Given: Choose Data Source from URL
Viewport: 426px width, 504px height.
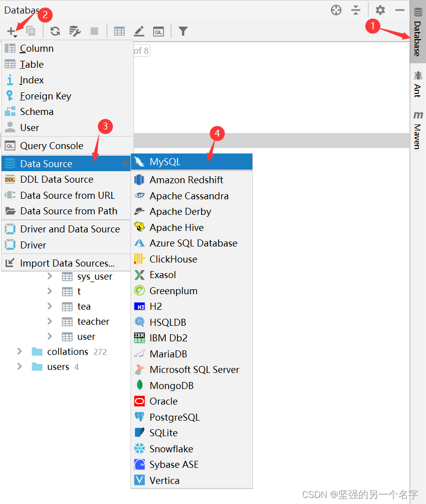Looking at the screenshot, I should (66, 195).
